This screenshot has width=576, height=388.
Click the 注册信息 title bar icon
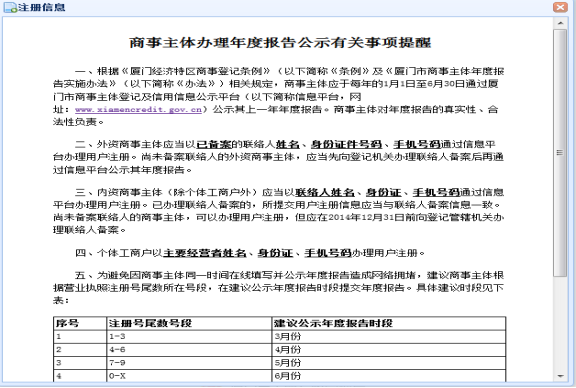pyautogui.click(x=10, y=7)
